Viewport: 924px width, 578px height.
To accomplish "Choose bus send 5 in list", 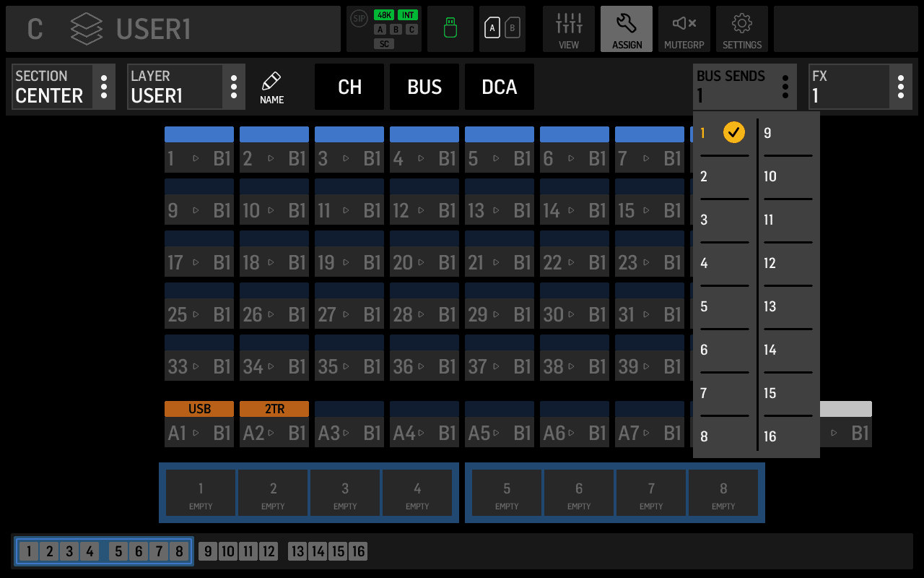I will click(x=725, y=307).
